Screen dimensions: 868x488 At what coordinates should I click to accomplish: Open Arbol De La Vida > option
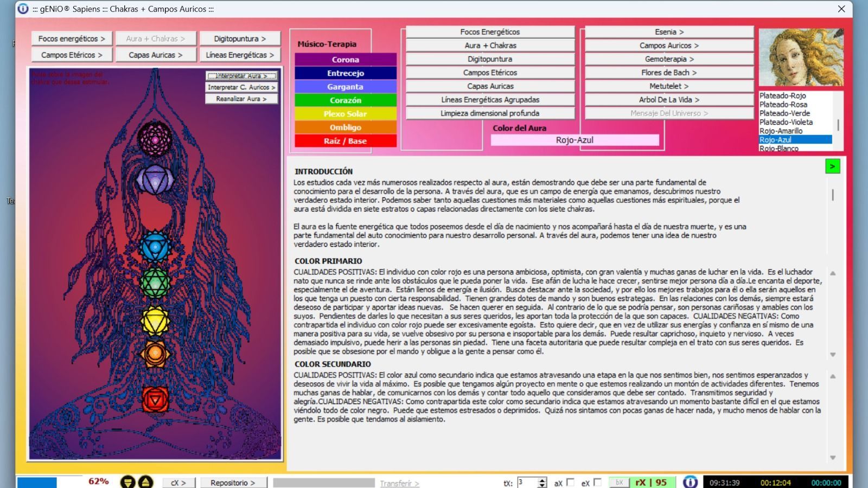pos(669,100)
